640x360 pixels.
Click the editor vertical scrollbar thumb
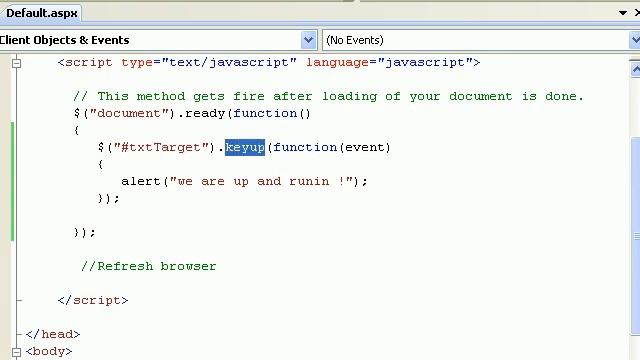(x=635, y=236)
